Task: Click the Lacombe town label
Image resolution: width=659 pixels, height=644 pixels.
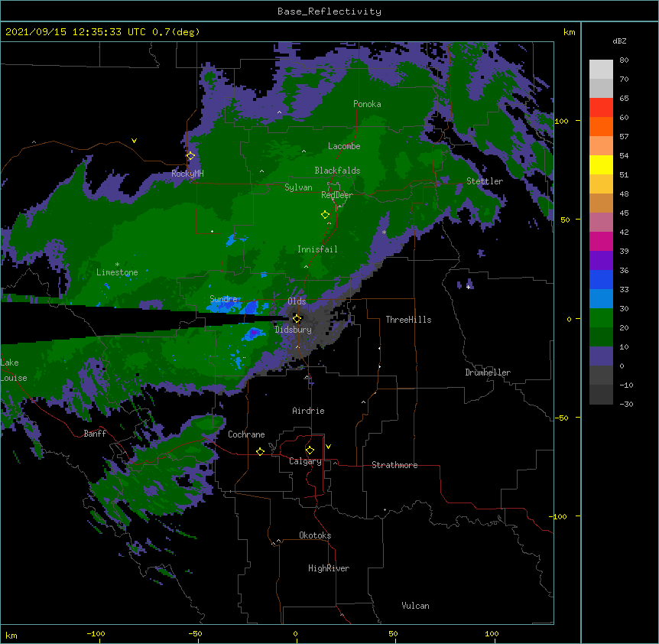Action: (x=344, y=146)
